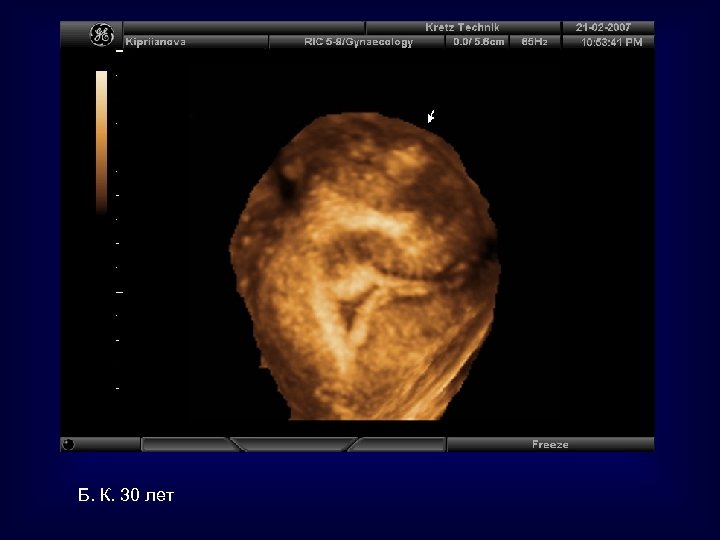This screenshot has height=540, width=720.
Task: Click the depth value 0.0/ 5.6cm
Action: pyautogui.click(x=478, y=42)
